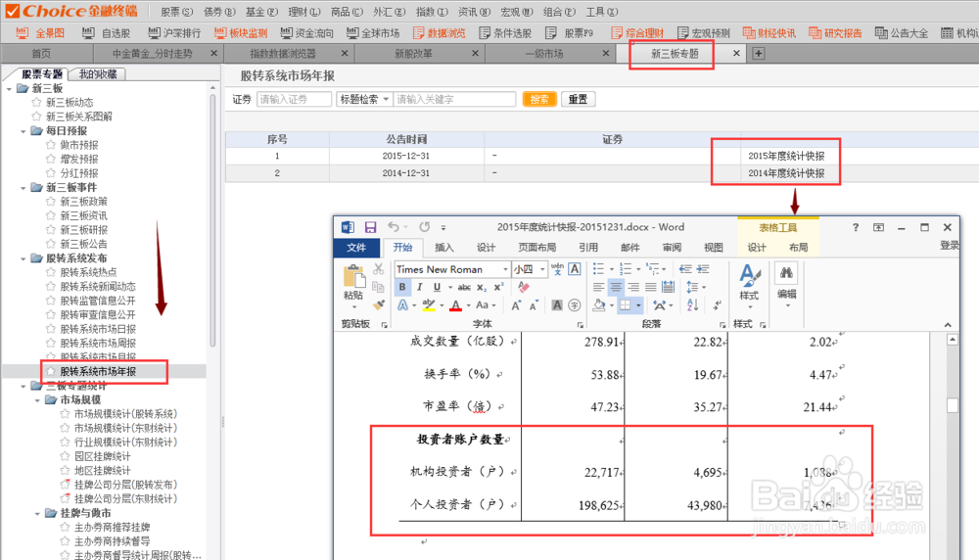This screenshot has height=560, width=979.
Task: Click the Save icon in Word
Action: tap(370, 227)
